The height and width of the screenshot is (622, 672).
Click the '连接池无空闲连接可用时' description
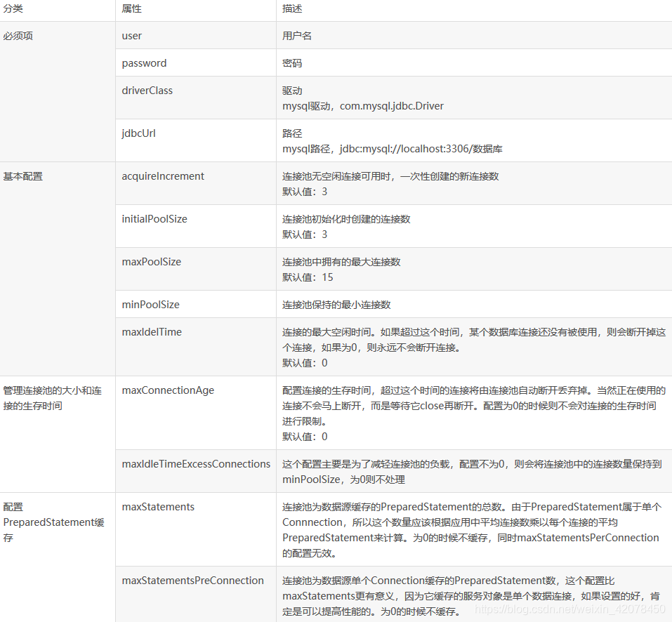(336, 176)
